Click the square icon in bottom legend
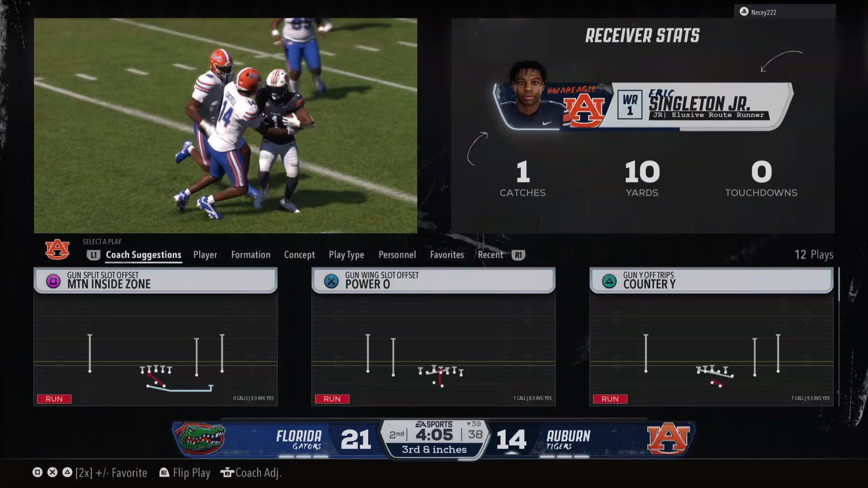The image size is (868, 488). click(x=38, y=472)
